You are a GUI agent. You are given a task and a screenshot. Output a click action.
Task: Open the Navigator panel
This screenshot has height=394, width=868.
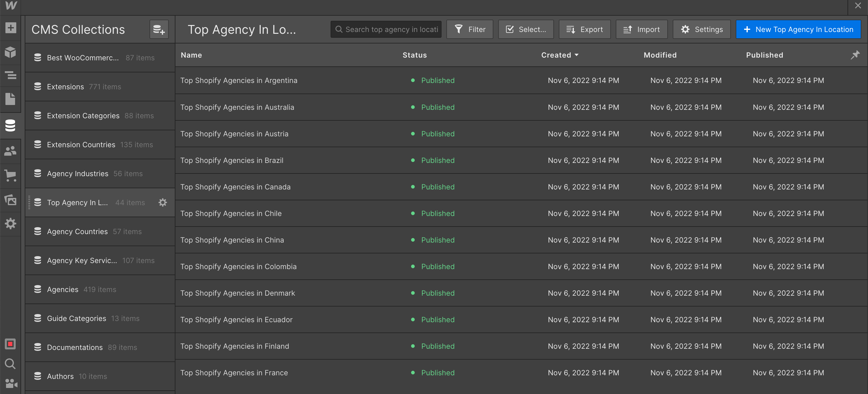11,75
